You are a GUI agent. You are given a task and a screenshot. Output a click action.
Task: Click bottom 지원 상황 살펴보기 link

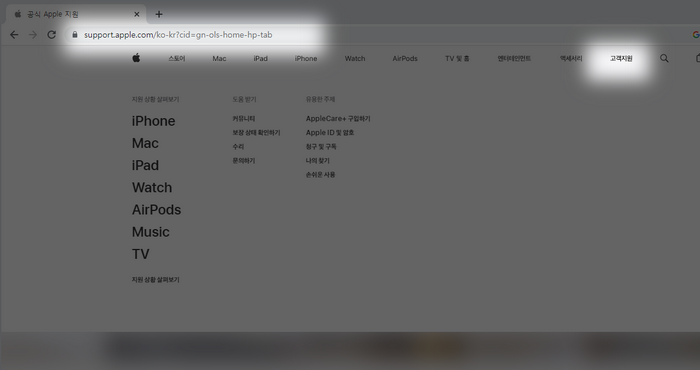(x=155, y=280)
